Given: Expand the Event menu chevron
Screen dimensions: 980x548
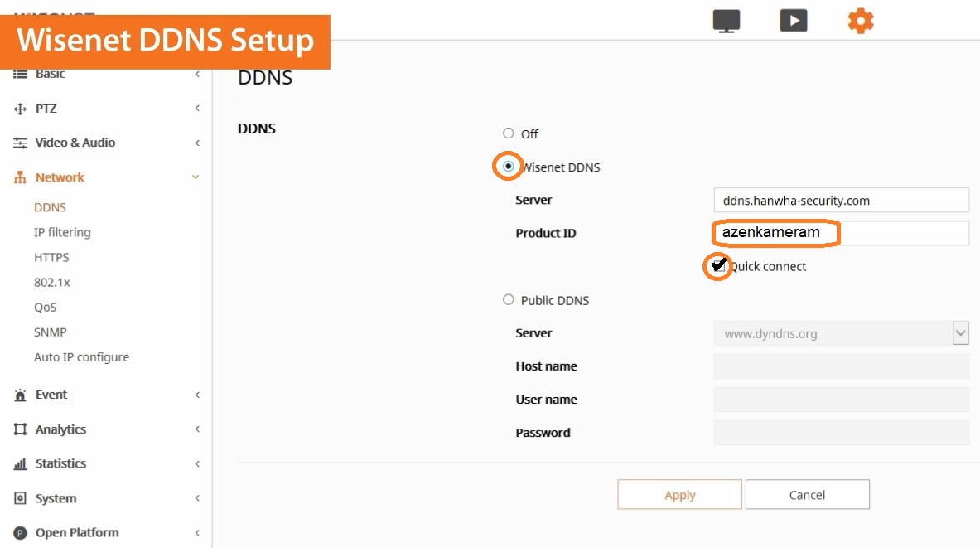Looking at the screenshot, I should coord(197,395).
